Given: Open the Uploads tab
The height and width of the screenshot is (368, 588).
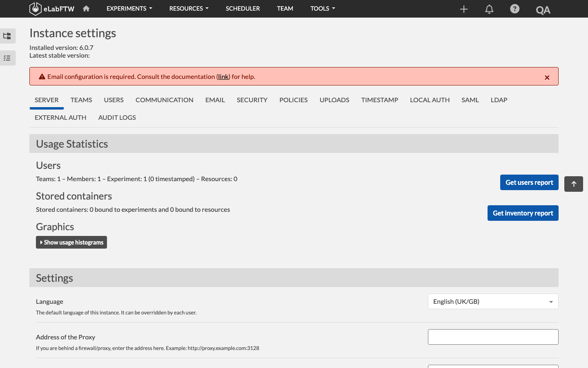Looking at the screenshot, I should [334, 100].
